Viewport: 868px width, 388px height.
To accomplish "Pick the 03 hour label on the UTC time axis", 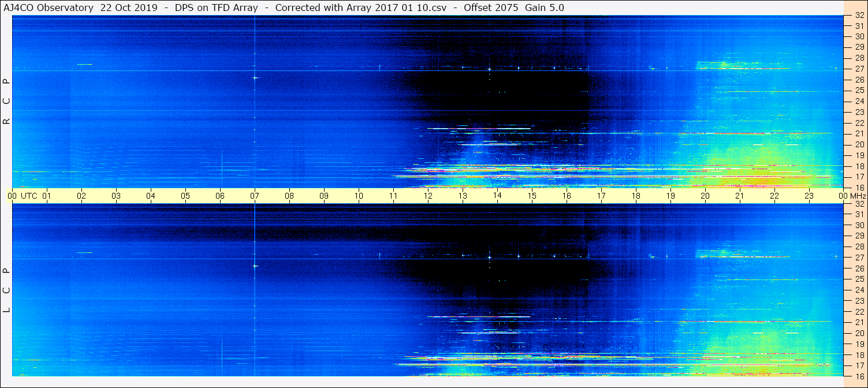I will point(116,196).
